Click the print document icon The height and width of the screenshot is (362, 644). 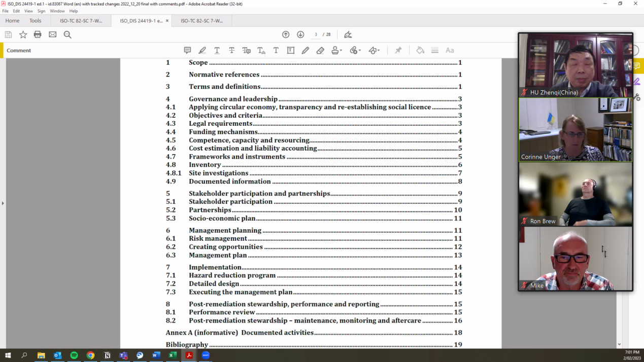(38, 34)
